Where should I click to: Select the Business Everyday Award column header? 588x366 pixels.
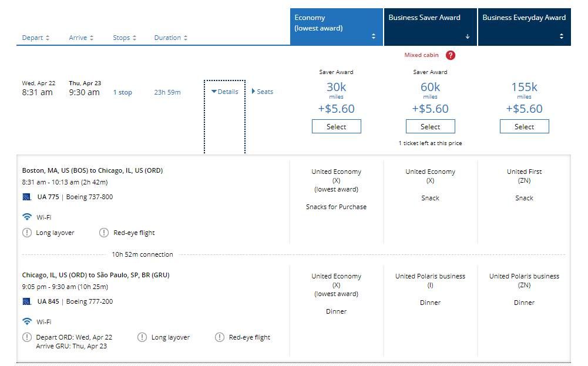(524, 27)
